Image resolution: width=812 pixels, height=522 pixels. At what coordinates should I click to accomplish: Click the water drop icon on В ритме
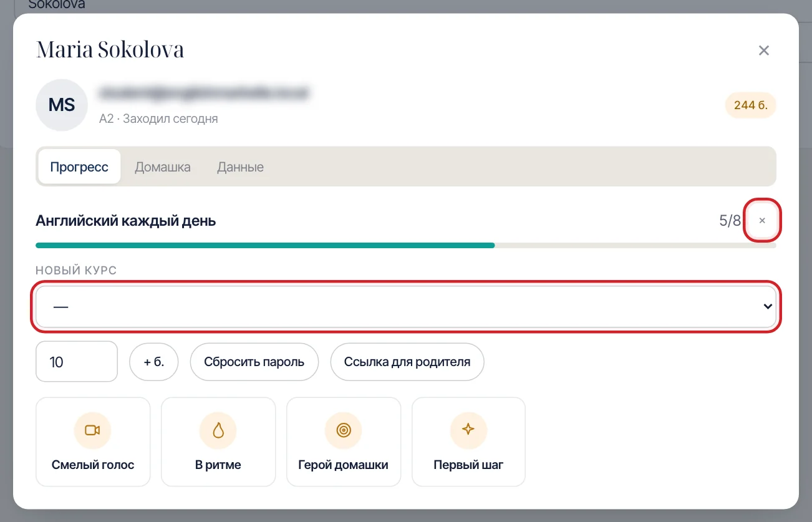(x=218, y=430)
